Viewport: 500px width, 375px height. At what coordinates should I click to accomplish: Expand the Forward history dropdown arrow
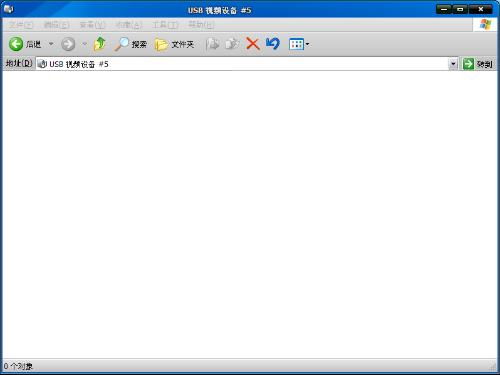pyautogui.click(x=84, y=44)
